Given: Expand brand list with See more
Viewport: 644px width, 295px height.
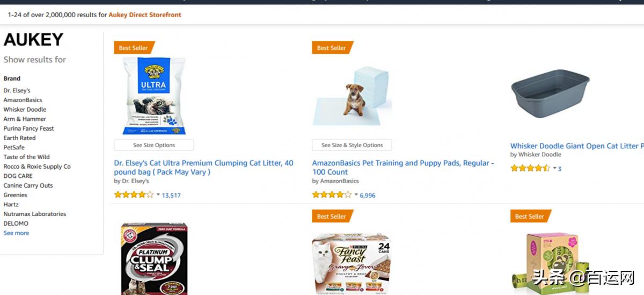Looking at the screenshot, I should click(x=16, y=233).
